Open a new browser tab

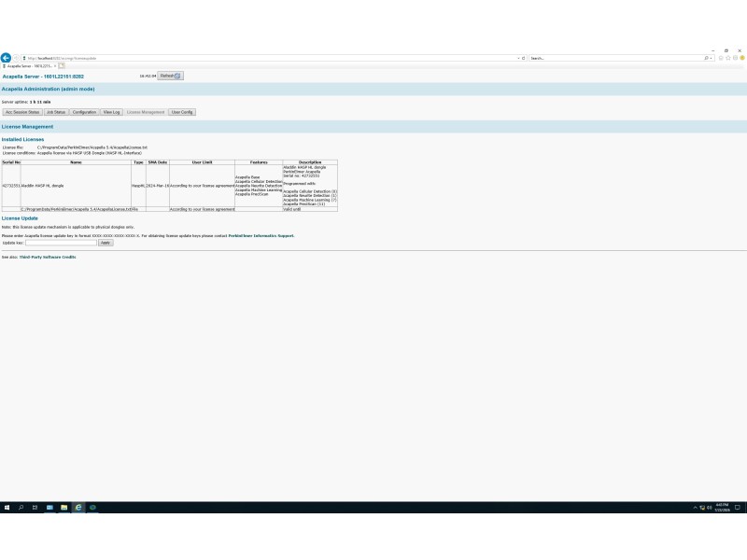(x=62, y=65)
